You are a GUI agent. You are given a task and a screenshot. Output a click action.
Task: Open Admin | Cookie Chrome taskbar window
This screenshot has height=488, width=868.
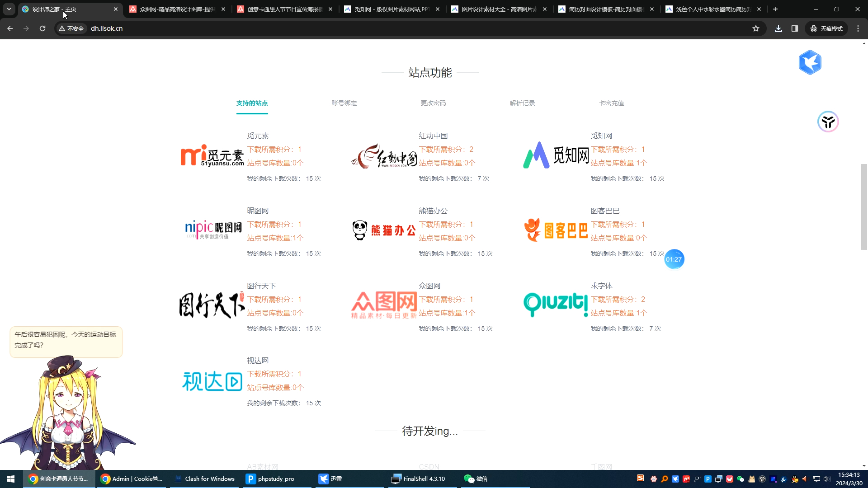point(132,479)
